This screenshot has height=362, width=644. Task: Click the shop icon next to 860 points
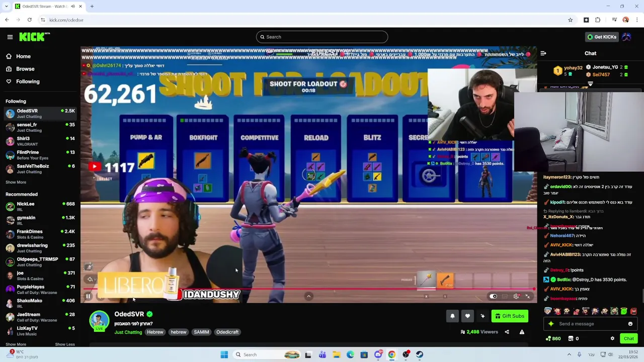tap(571, 338)
